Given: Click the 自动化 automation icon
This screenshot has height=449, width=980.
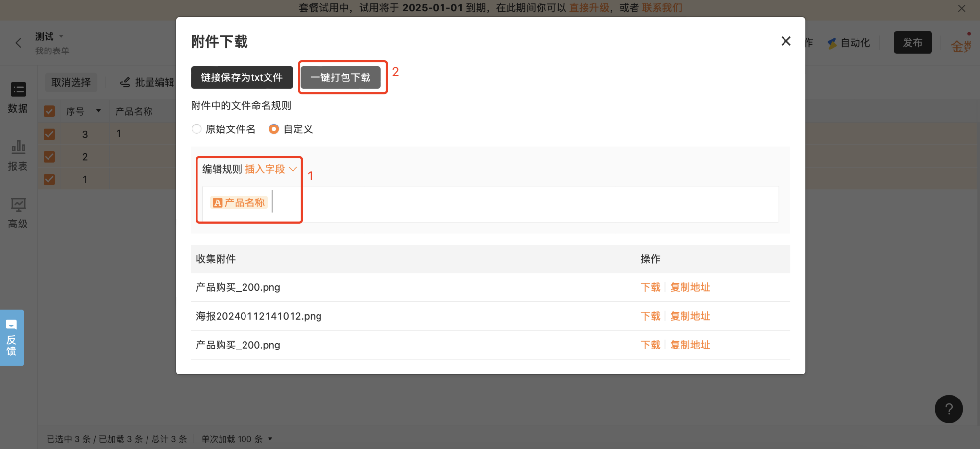Looking at the screenshot, I should pos(832,43).
